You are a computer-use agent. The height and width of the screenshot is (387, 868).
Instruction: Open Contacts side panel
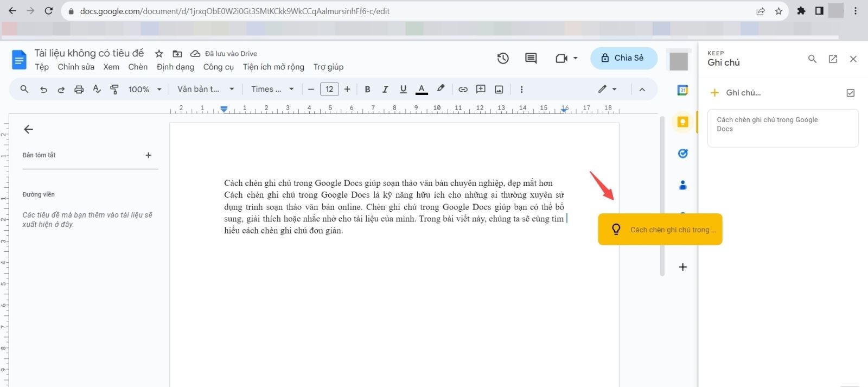683,185
